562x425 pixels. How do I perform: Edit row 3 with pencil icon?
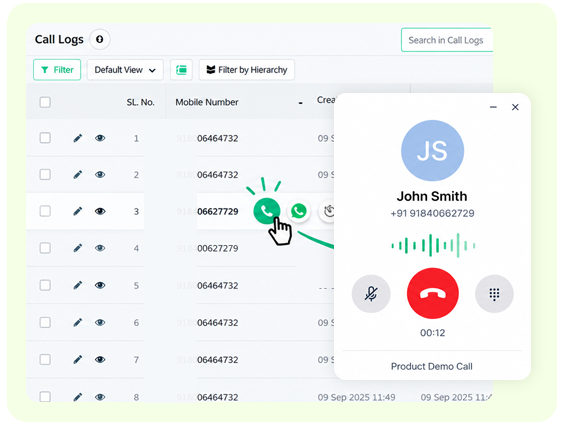point(78,211)
